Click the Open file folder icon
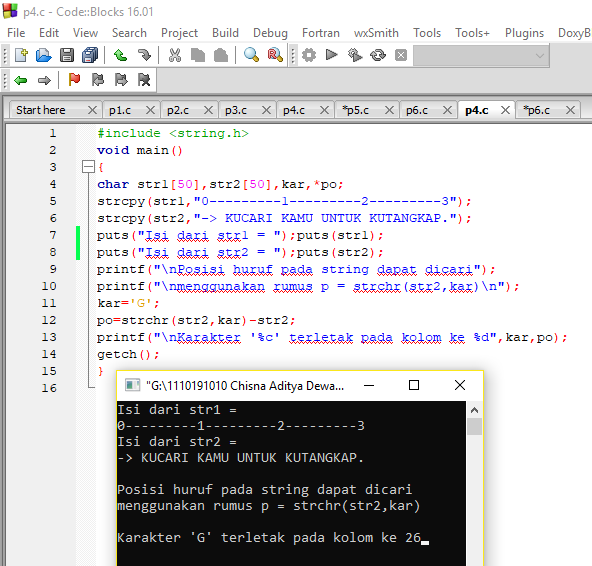 point(44,55)
